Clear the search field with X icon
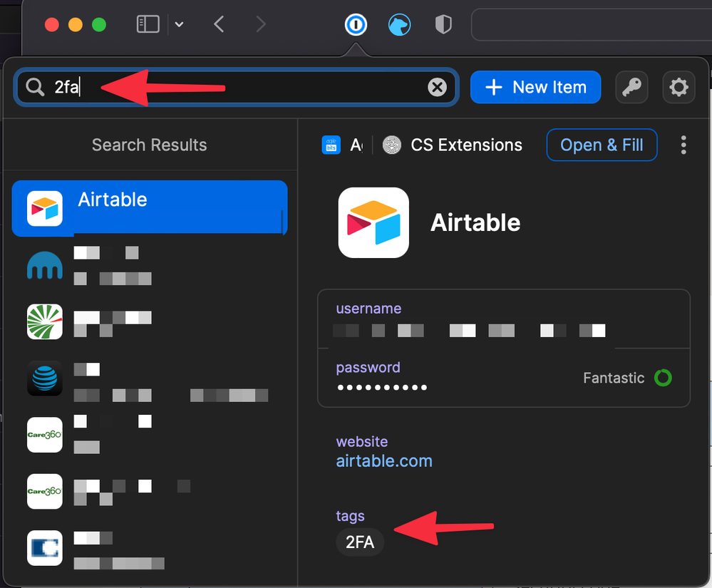The width and height of the screenshot is (712, 588). coord(437,88)
